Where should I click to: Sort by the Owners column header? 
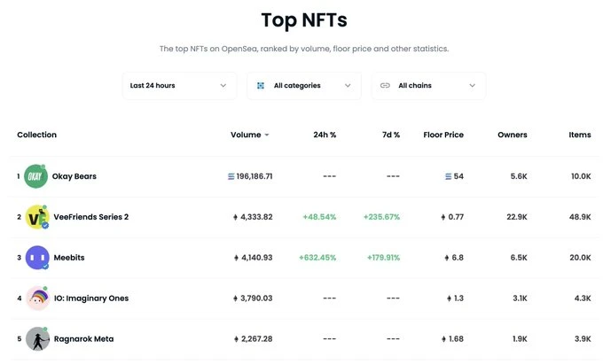pos(513,135)
